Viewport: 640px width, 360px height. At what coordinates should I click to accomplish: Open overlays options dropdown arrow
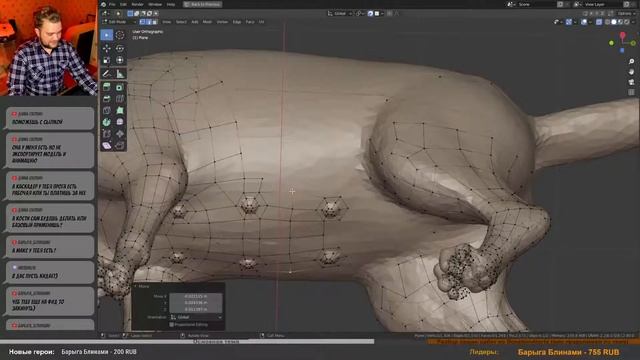(x=590, y=22)
